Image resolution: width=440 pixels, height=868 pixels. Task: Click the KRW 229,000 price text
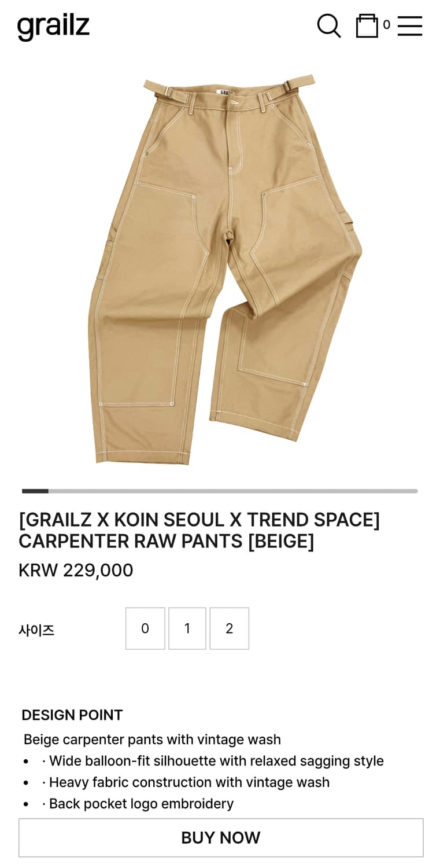tap(76, 571)
